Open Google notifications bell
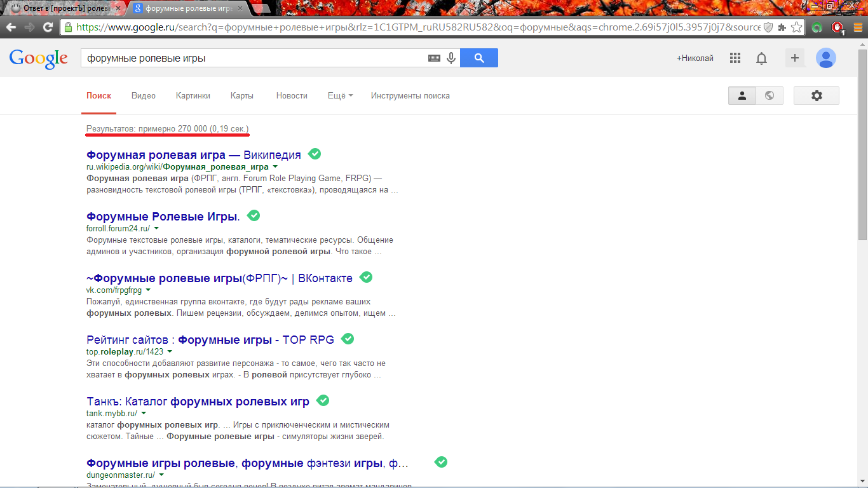The width and height of the screenshot is (868, 488). point(761,58)
